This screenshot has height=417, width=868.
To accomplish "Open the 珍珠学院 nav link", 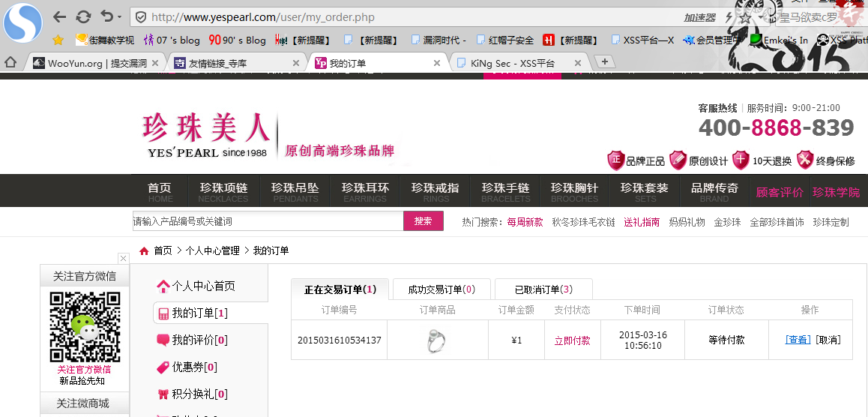I will pos(836,192).
